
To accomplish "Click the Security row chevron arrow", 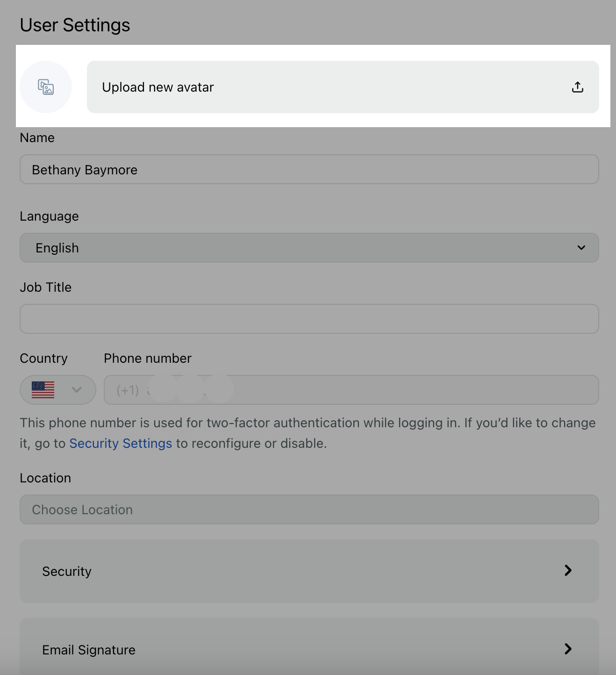I will pos(568,570).
